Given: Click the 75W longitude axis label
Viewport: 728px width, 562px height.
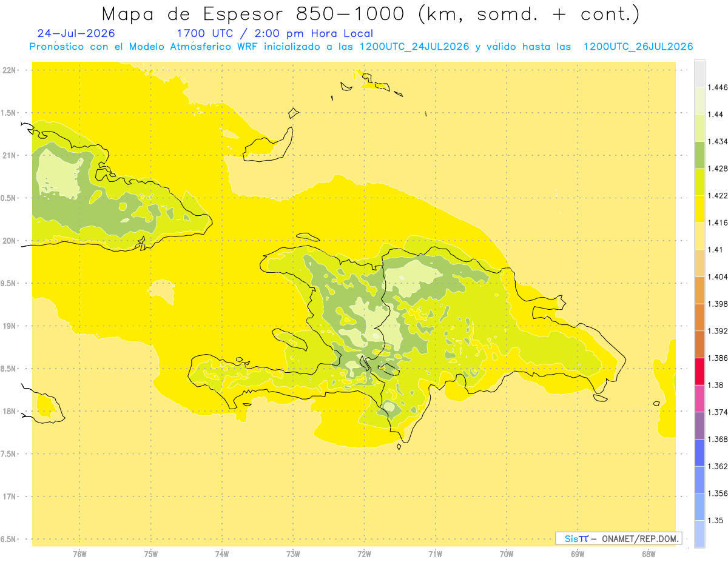Looking at the screenshot, I should [x=151, y=554].
